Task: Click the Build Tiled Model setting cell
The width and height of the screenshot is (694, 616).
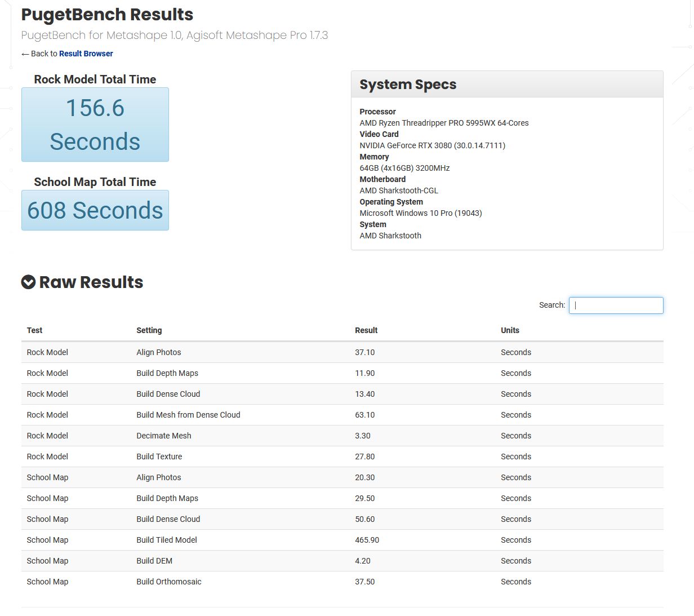Action: click(x=167, y=540)
